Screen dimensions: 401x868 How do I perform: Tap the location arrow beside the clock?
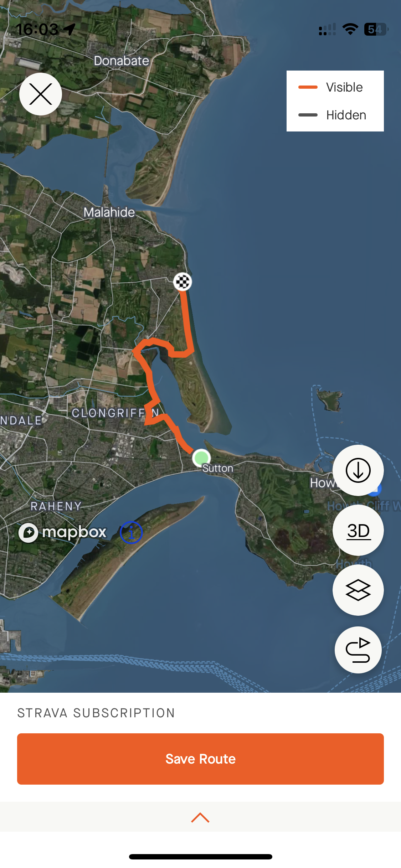pyautogui.click(x=70, y=29)
